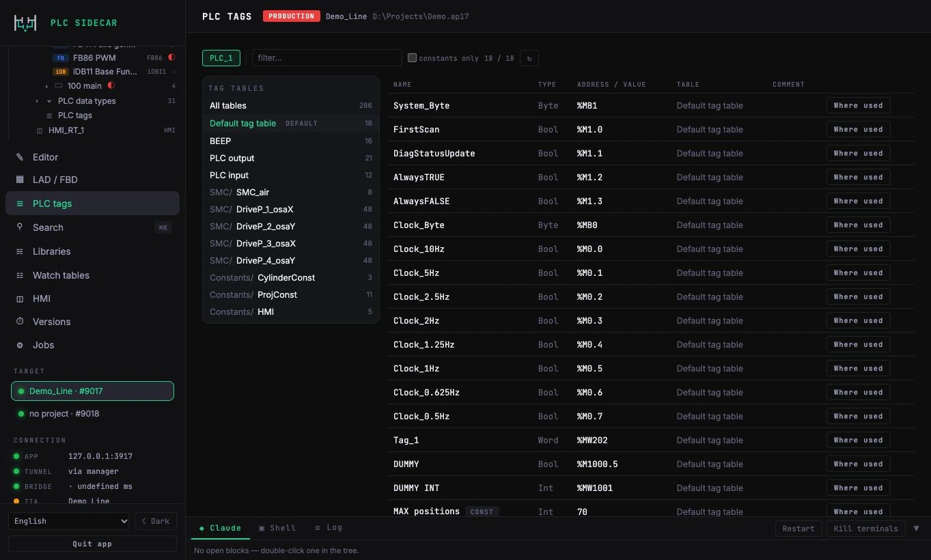Viewport: 931px width, 560px height.
Task: Open the All tables entry
Action: click(x=291, y=106)
